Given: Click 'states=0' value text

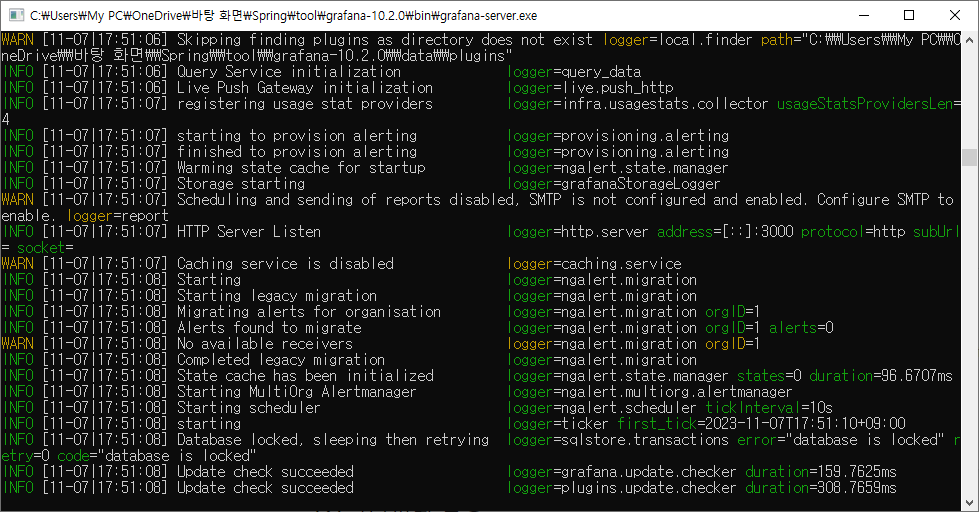Looking at the screenshot, I should click(x=769, y=376).
